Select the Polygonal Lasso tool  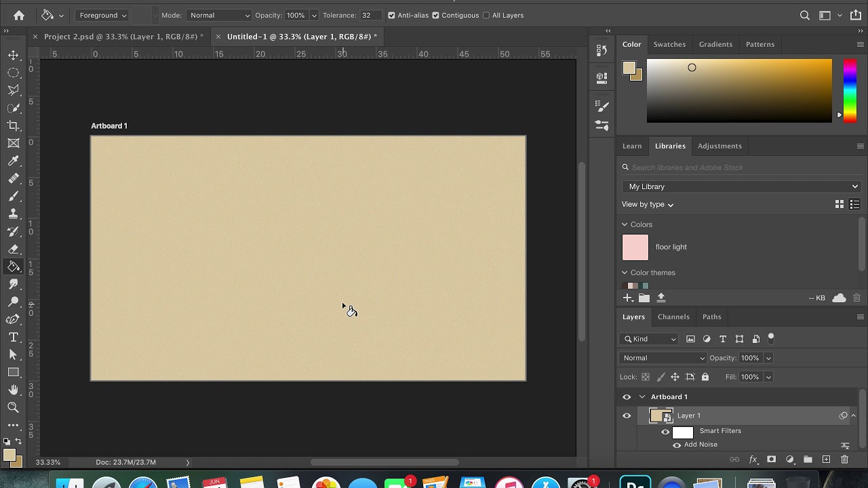point(14,90)
